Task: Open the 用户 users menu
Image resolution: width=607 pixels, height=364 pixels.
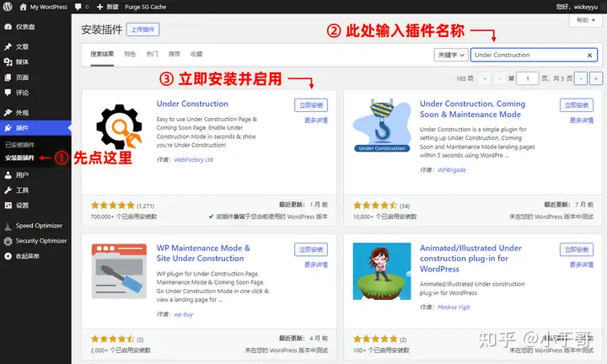Action: [x=35, y=175]
